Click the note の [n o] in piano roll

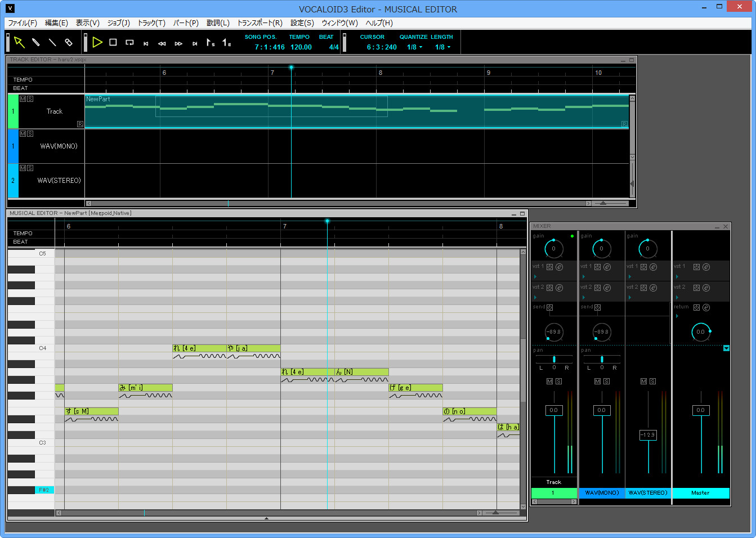pyautogui.click(x=469, y=411)
